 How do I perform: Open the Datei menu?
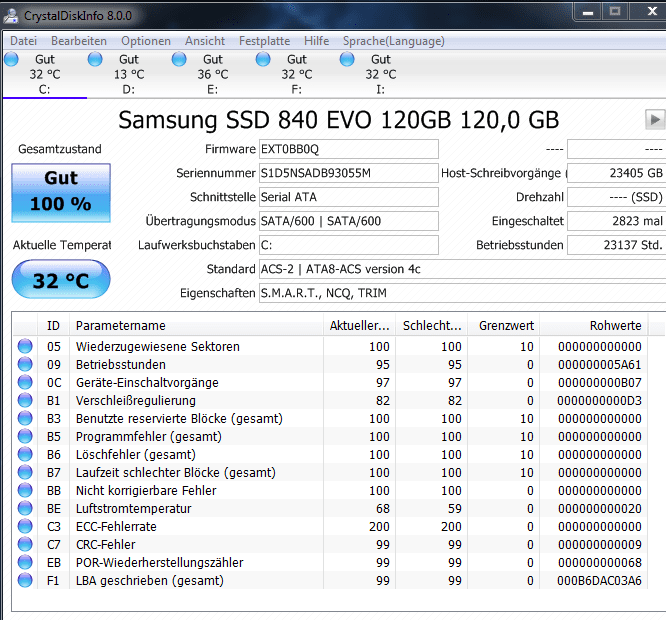(x=23, y=41)
